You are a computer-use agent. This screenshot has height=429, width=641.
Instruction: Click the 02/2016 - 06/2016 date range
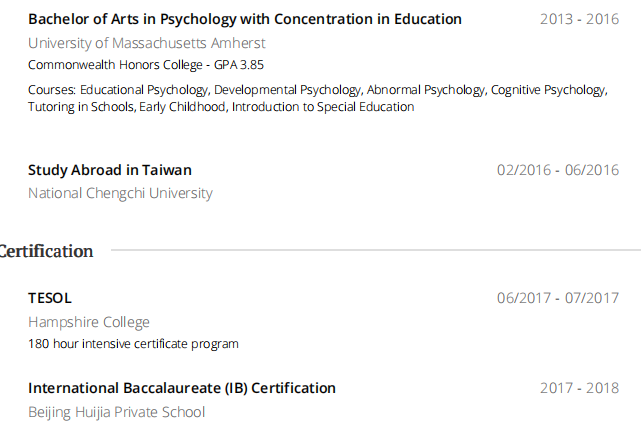558,170
